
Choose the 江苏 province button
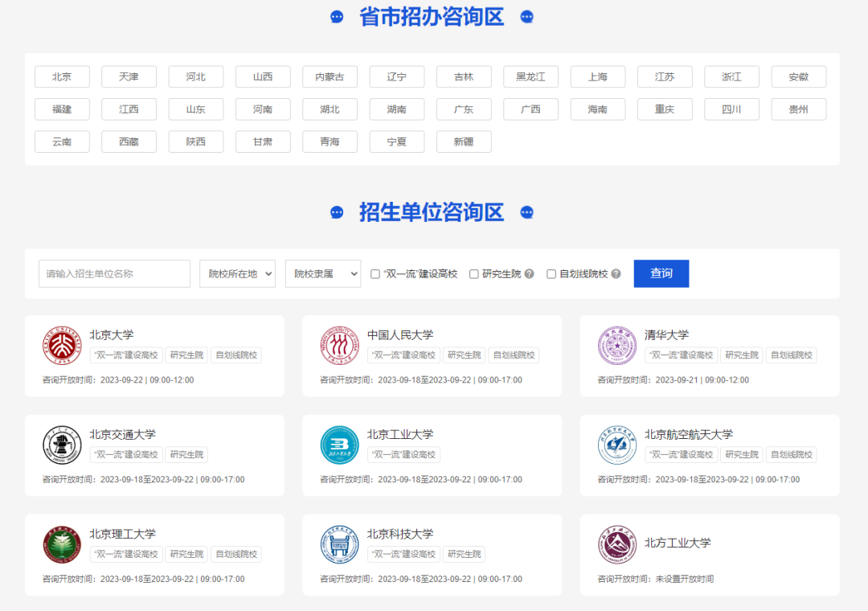click(665, 76)
